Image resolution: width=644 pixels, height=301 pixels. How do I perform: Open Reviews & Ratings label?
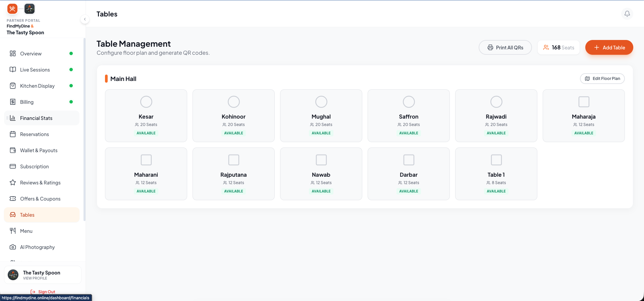(40, 182)
